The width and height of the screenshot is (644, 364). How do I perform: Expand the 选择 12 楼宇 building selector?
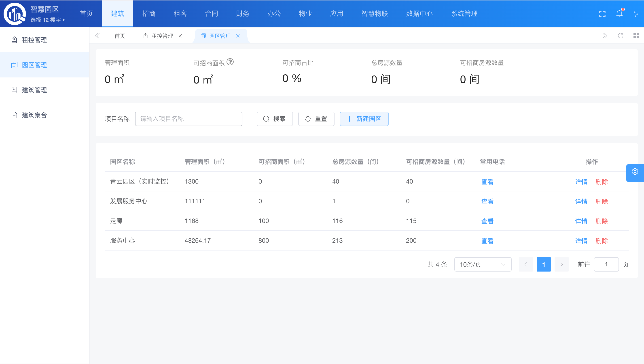click(47, 20)
